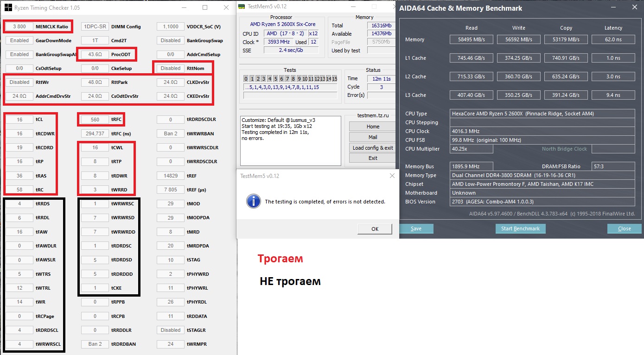This screenshot has width=644, height=355.
Task: Select the tRFC 560 value field
Action: pos(95,120)
